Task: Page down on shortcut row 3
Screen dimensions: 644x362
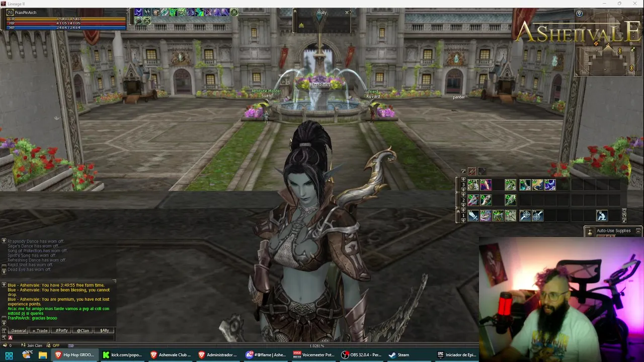Action: point(463,190)
